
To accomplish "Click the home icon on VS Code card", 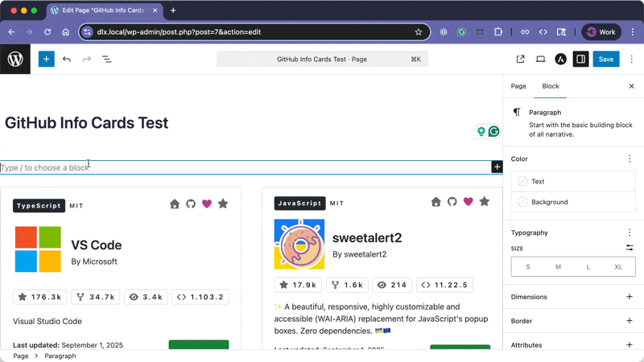I will pyautogui.click(x=175, y=204).
